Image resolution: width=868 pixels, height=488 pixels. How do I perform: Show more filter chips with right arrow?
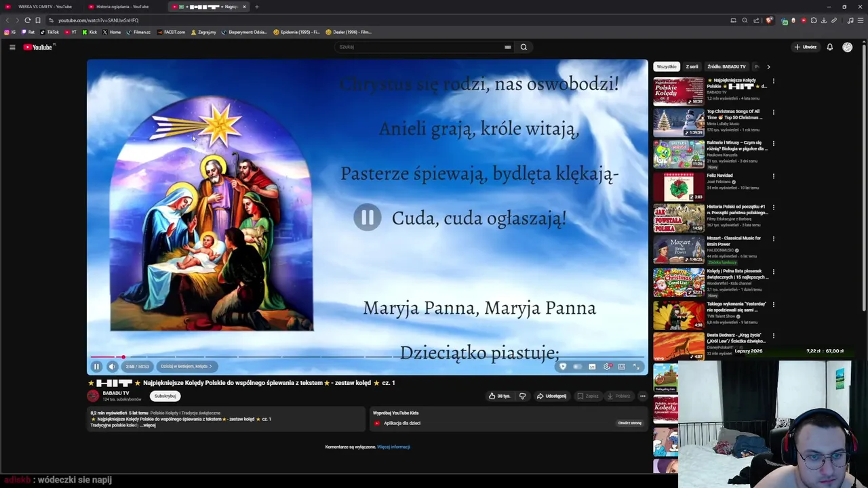pos(768,66)
